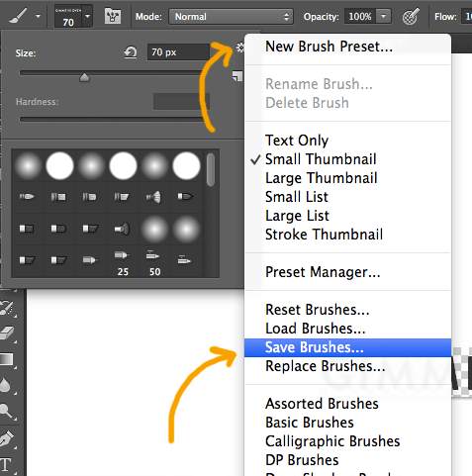Select the airbrush tip thumbnail in third row
472x476 pixels.
point(123,229)
